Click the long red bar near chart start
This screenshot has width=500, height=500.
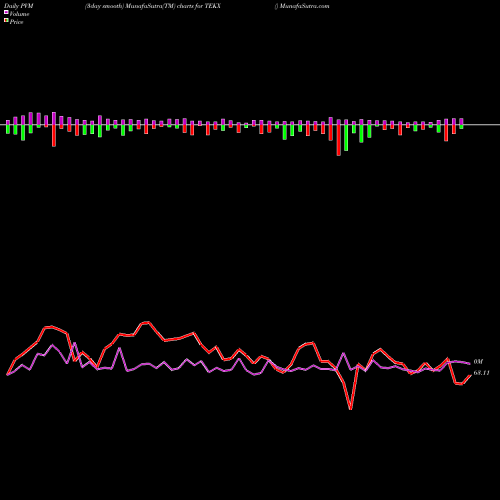(x=54, y=129)
